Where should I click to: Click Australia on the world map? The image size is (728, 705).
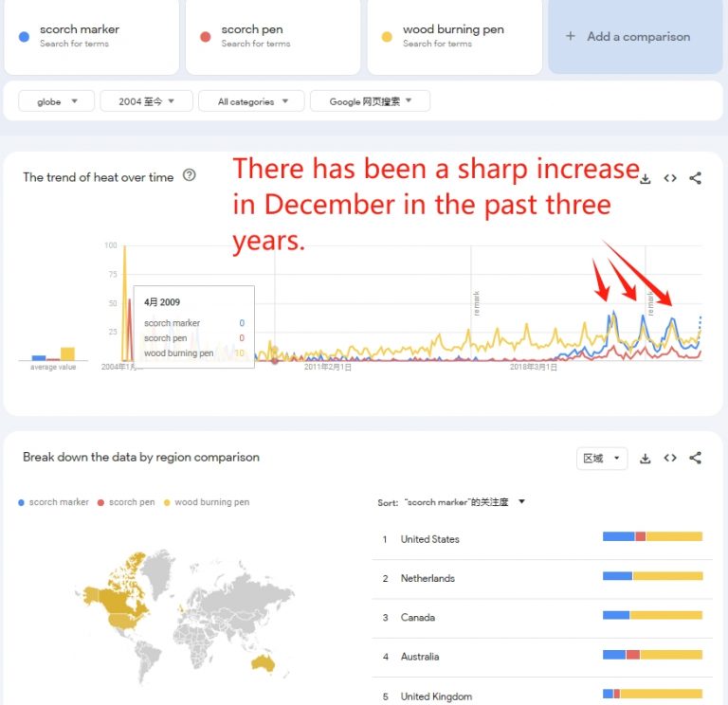click(x=264, y=663)
